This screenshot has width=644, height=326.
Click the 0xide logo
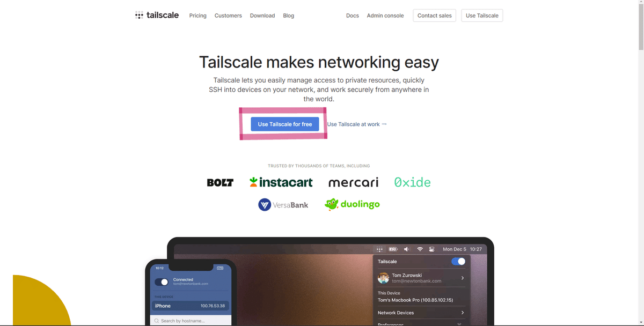click(412, 182)
